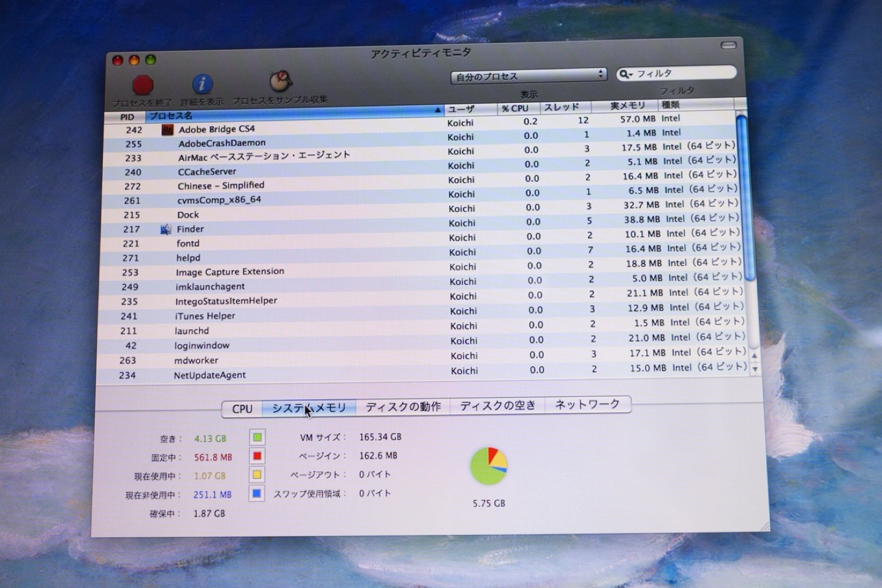The image size is (882, 588).
Task: Open the blue Inspect info icon
Action: point(202,83)
